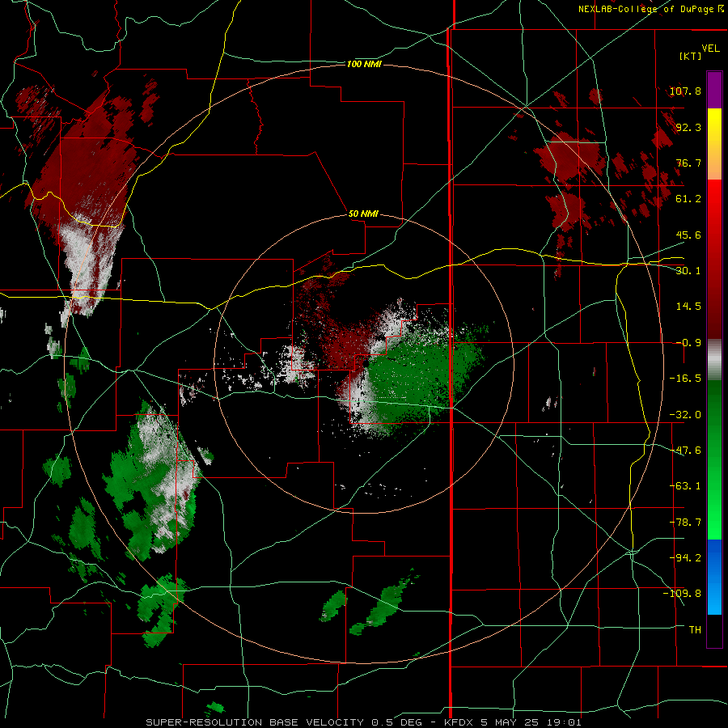Click the purple segment of the velocity color bar
Screen dimensions: 728x728
pyautogui.click(x=714, y=90)
